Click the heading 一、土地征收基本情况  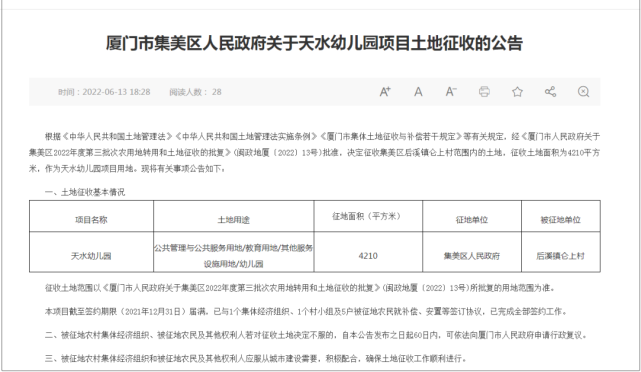(85, 192)
